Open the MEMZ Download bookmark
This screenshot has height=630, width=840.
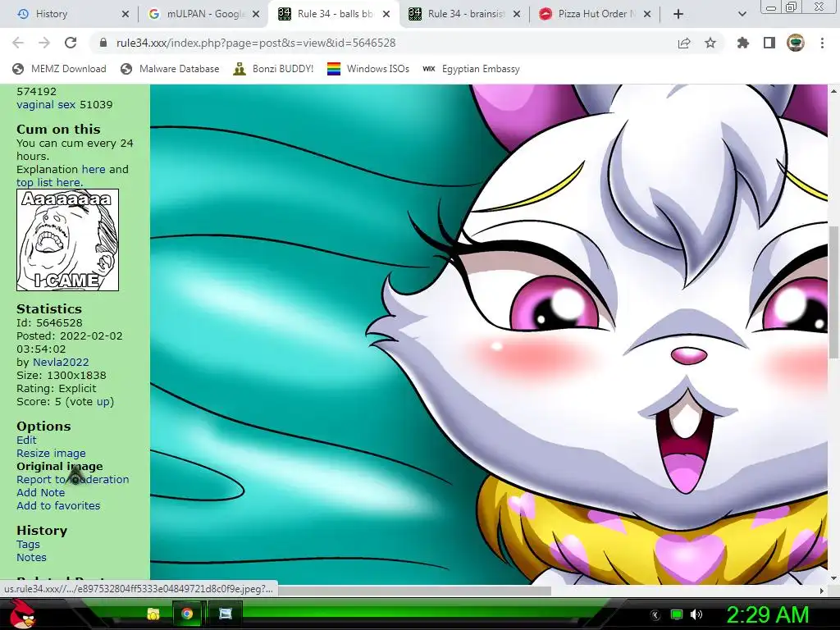click(59, 69)
